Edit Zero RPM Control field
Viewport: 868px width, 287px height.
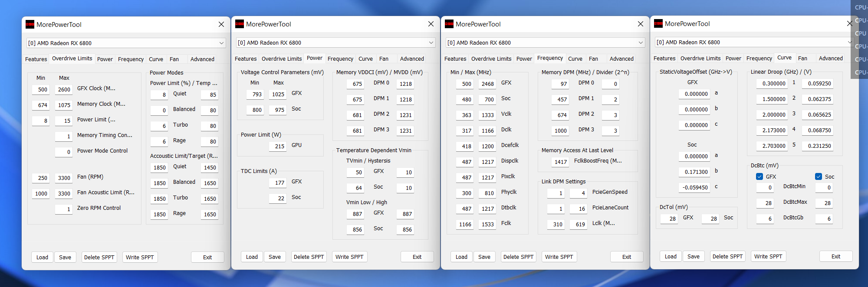click(x=64, y=209)
